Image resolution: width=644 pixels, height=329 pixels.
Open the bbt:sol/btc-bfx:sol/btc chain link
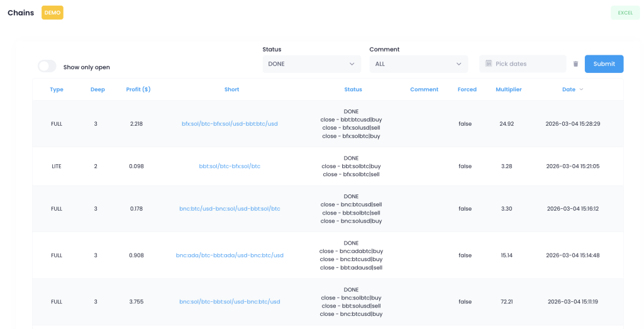click(230, 166)
